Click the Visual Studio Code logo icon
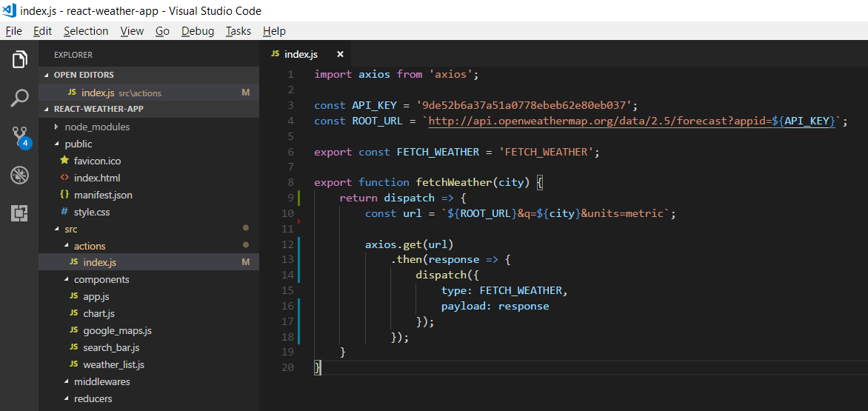The width and height of the screenshot is (868, 411). click(9, 10)
